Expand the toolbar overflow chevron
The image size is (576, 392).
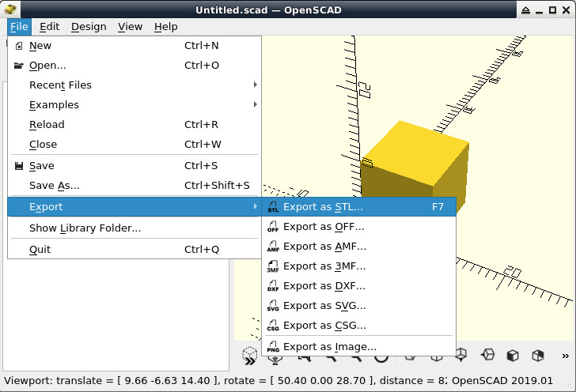[x=566, y=356]
